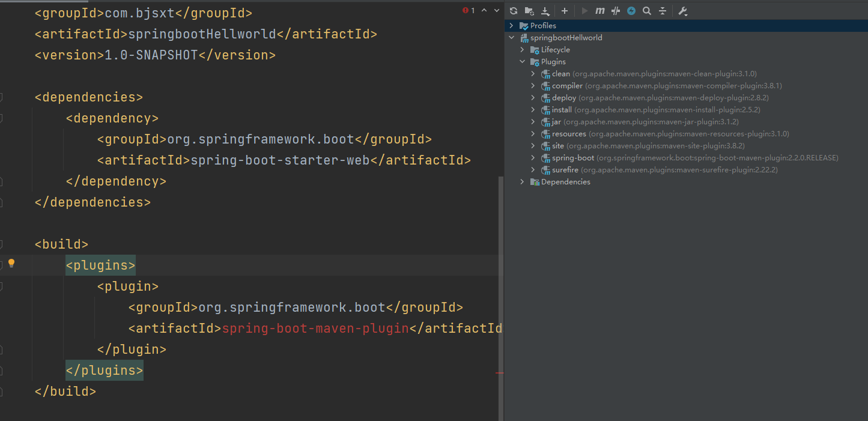Click spring-boot-starter-web artifactId text

point(280,160)
